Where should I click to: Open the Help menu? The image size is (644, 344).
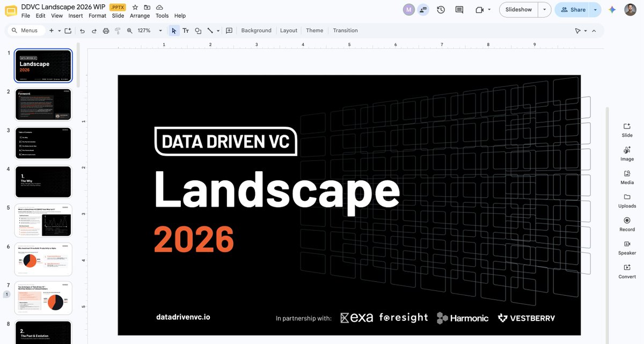[180, 16]
